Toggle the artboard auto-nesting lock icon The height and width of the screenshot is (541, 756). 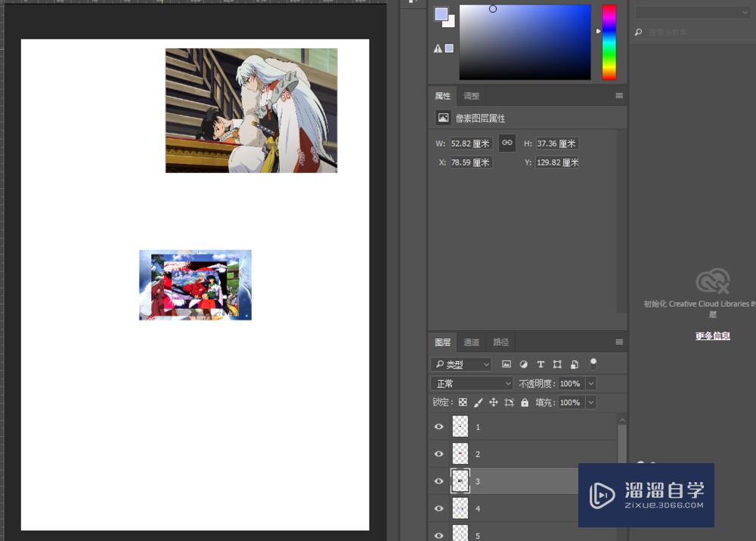point(509,402)
